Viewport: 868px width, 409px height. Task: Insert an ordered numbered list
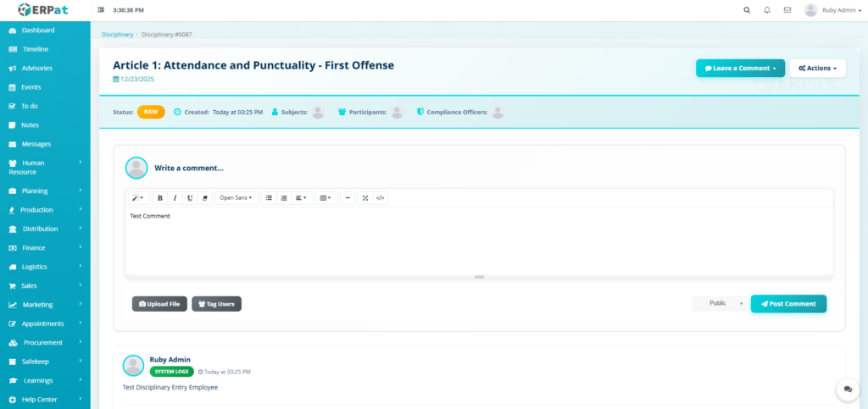pyautogui.click(x=284, y=198)
